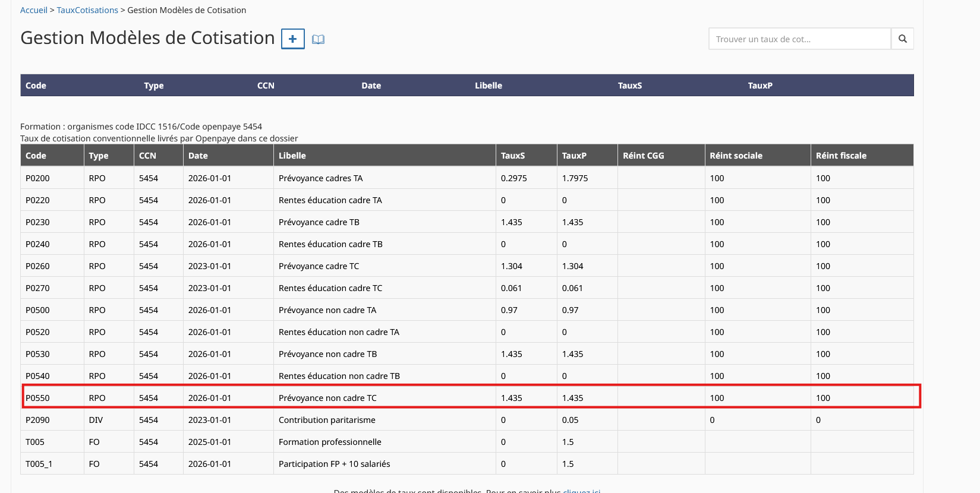Click CCN header in top dark bar
980x493 pixels.
pos(266,86)
